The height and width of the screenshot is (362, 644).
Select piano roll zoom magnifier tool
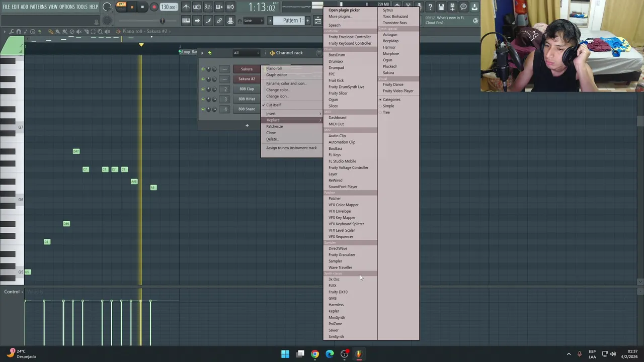[x=100, y=32]
